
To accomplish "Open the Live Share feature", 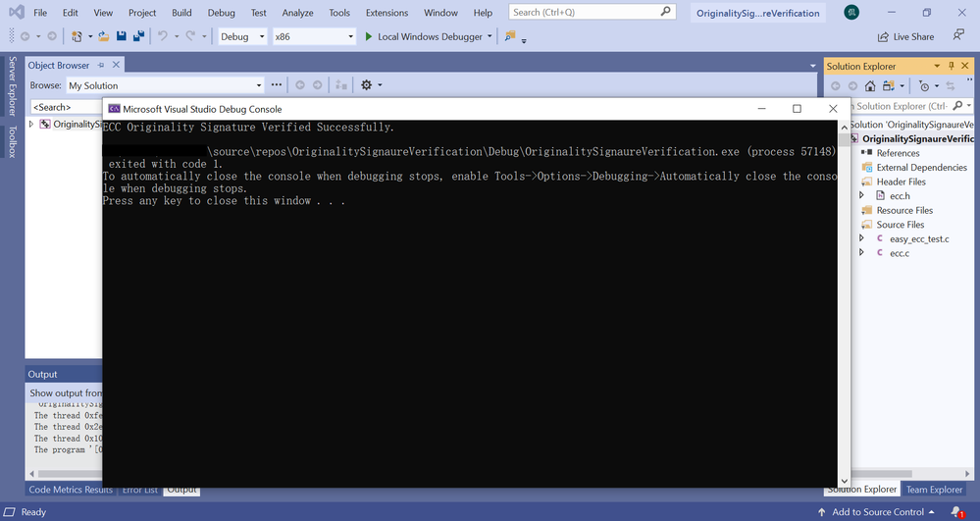I will pos(906,37).
